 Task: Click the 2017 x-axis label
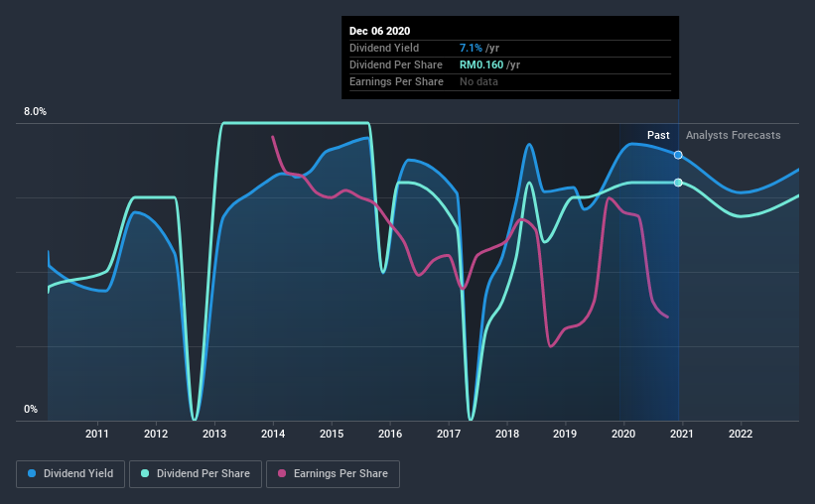pyautogui.click(x=449, y=434)
